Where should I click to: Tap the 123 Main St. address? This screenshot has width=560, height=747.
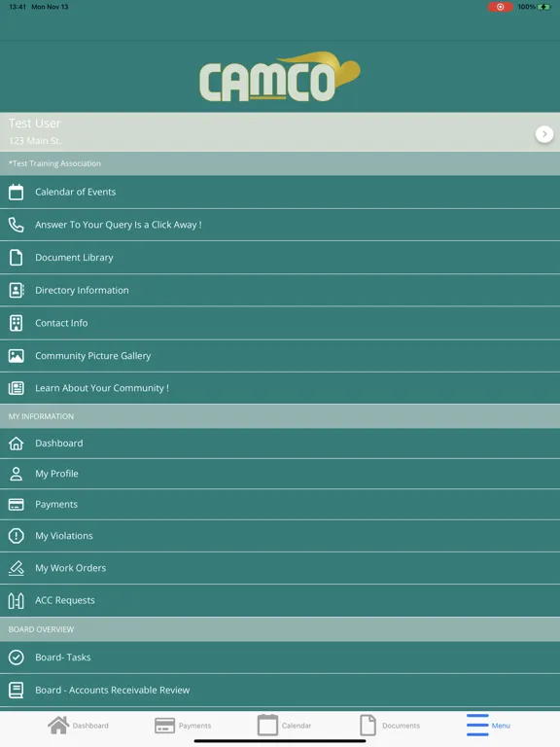coord(35,140)
